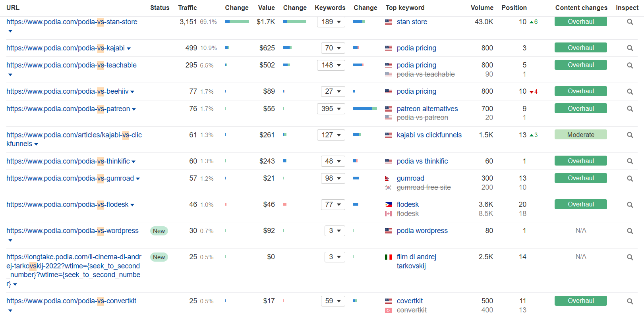Click the patreon alternatives keyword link

pos(427,109)
